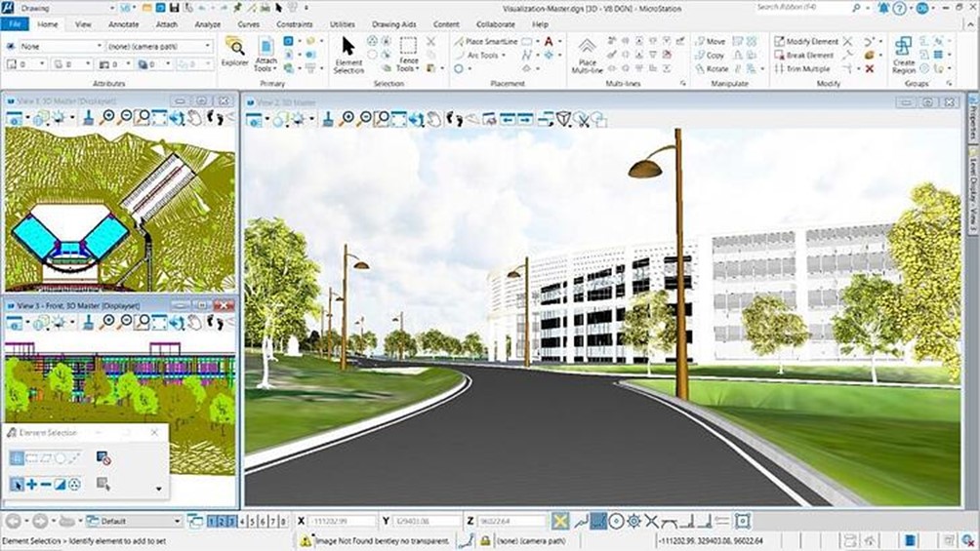980x551 pixels.
Task: Open the Explorer tool in the ribbon
Action: (234, 52)
